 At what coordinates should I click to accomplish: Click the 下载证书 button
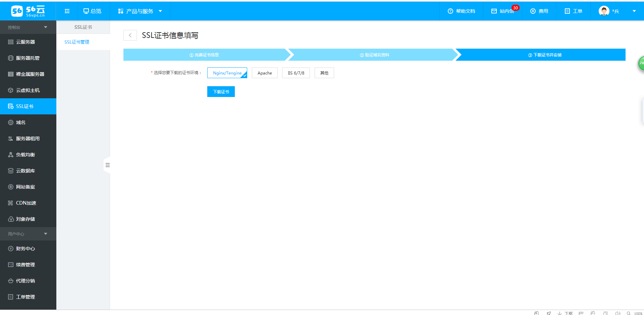pyautogui.click(x=221, y=92)
